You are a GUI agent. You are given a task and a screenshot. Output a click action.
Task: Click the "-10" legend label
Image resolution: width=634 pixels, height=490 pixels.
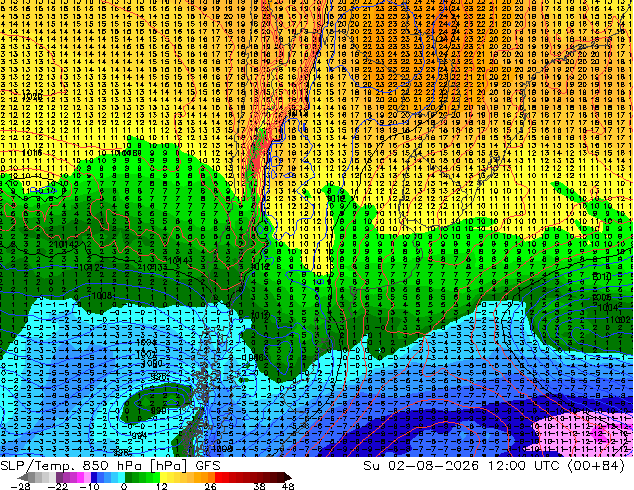[89, 486]
